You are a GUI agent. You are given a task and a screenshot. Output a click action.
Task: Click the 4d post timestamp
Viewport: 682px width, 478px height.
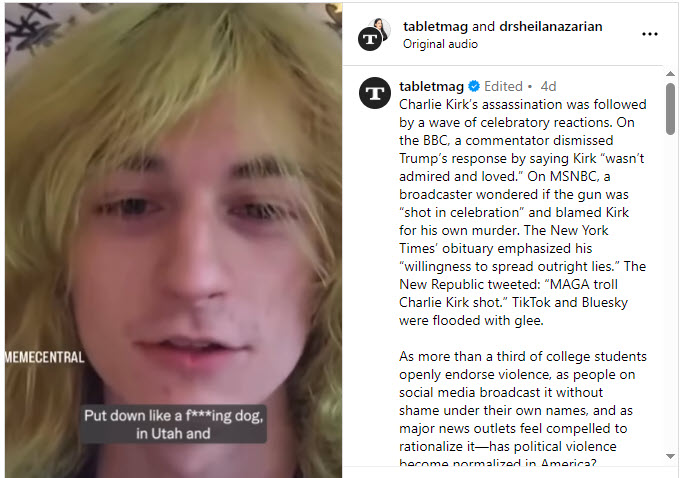point(548,87)
